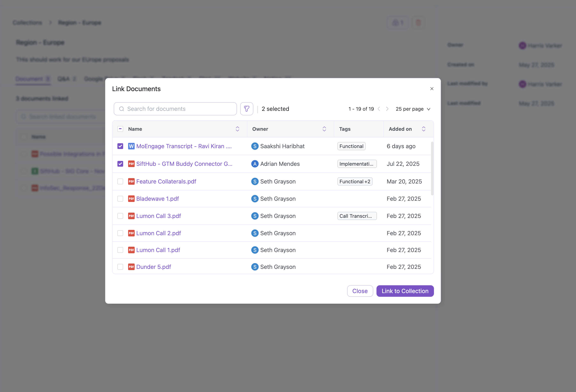Go to next page chevron

(387, 109)
